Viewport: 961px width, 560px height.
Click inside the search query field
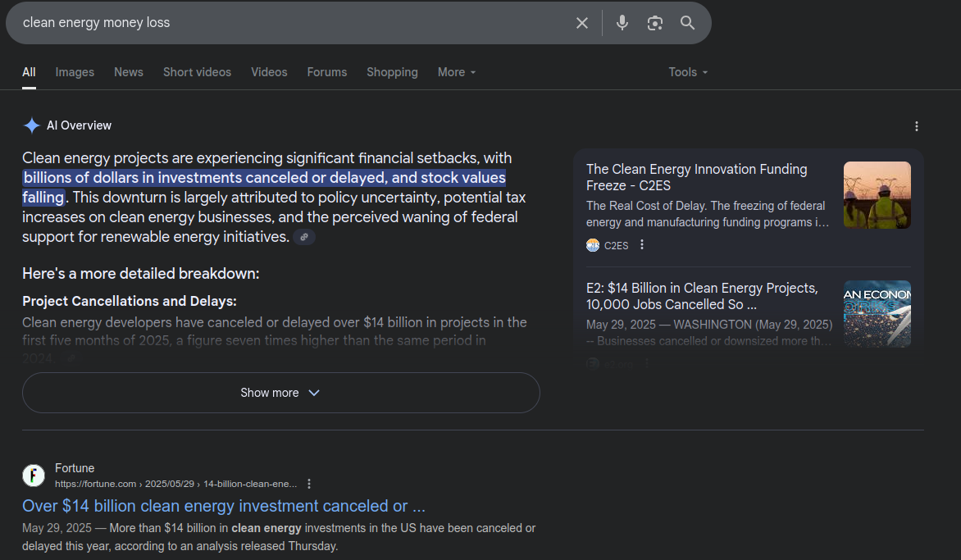click(x=287, y=23)
